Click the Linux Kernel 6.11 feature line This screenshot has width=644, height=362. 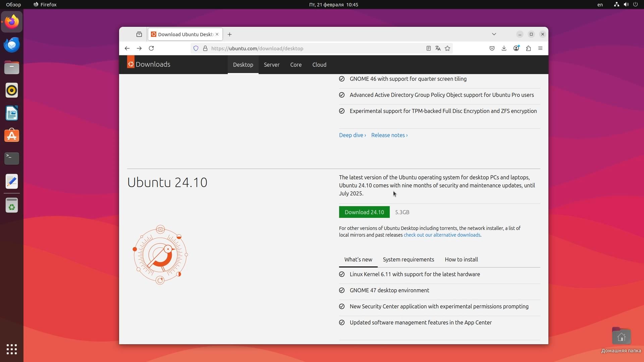[x=415, y=274]
